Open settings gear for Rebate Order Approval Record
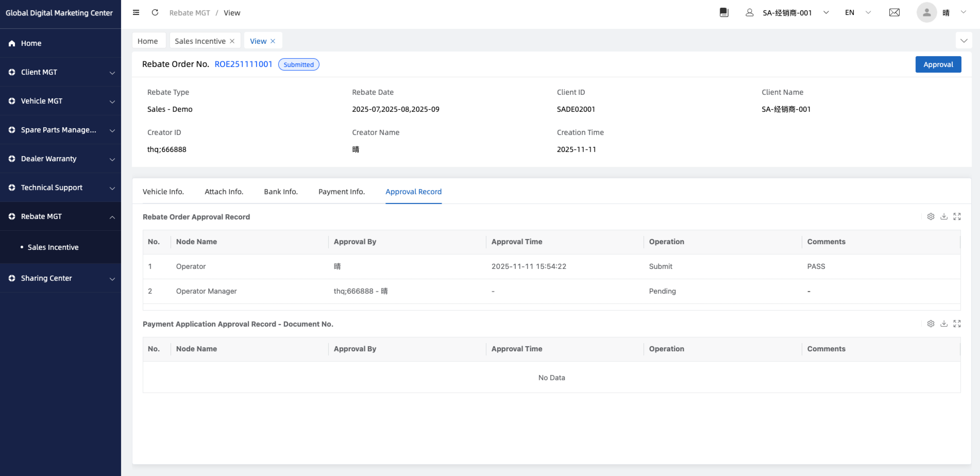 coord(931,217)
